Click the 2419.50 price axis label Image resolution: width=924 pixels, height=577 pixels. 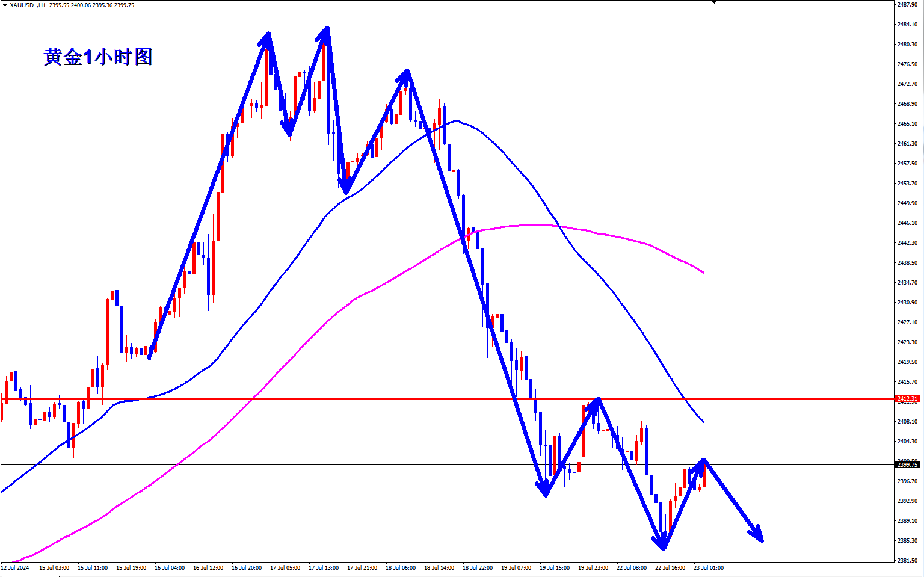pos(907,362)
